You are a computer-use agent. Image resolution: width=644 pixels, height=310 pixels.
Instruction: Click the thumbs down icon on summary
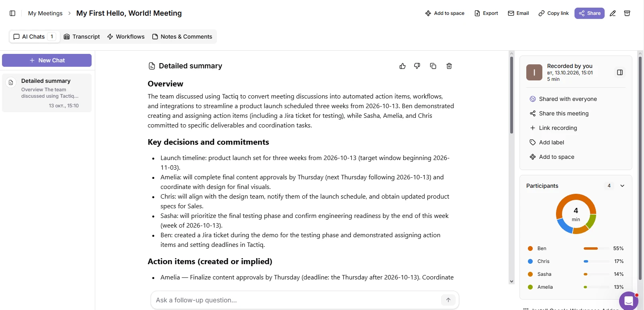(x=417, y=66)
